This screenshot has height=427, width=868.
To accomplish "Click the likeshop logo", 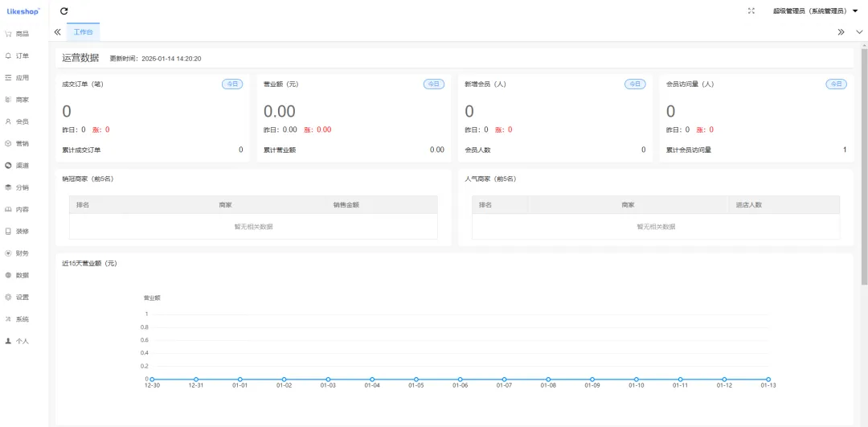I will pyautogui.click(x=24, y=10).
